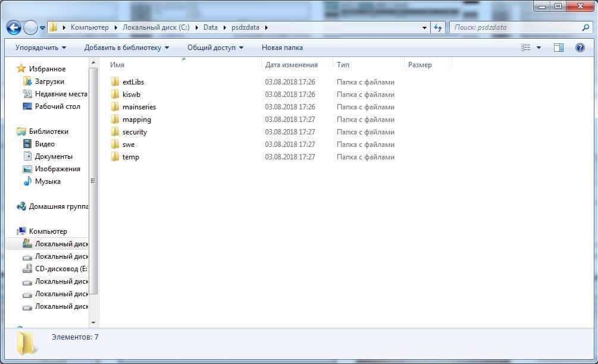Expand the arrow after Компьютер breadcrumb
The height and width of the screenshot is (364, 598).
[115, 27]
